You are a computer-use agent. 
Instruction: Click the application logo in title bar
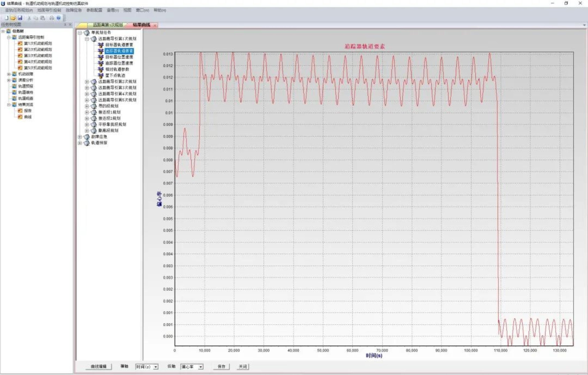click(3, 3)
